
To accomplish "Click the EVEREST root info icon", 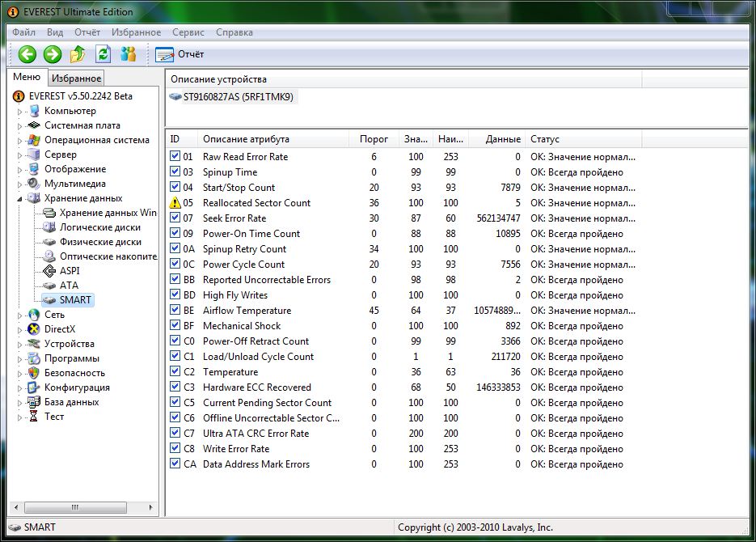I will (19, 96).
